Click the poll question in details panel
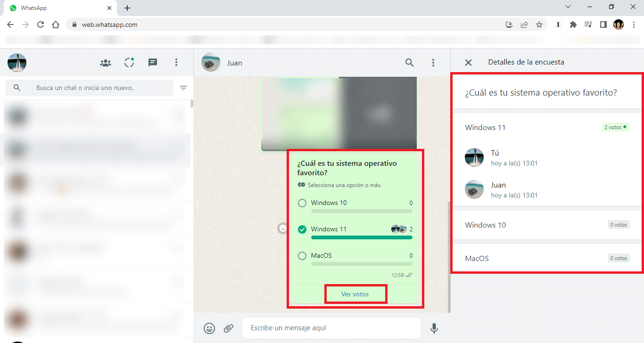 coord(541,93)
